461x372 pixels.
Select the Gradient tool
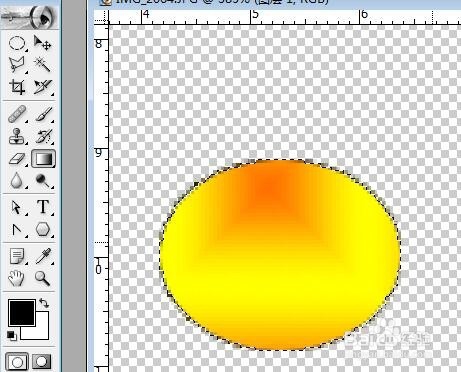pos(43,159)
